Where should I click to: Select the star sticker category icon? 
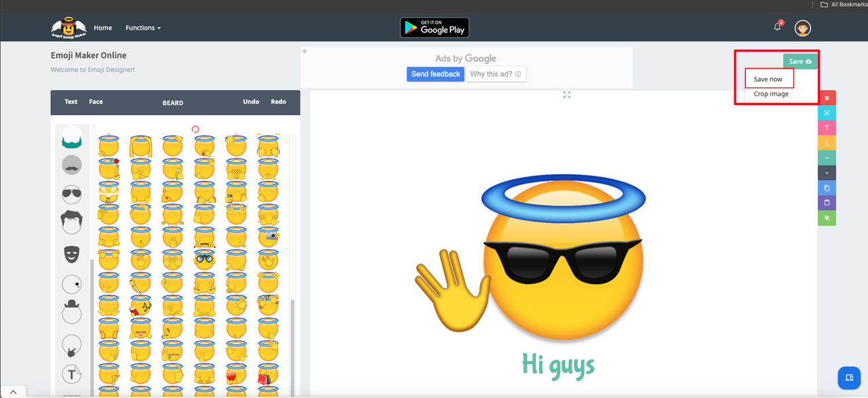(72, 284)
